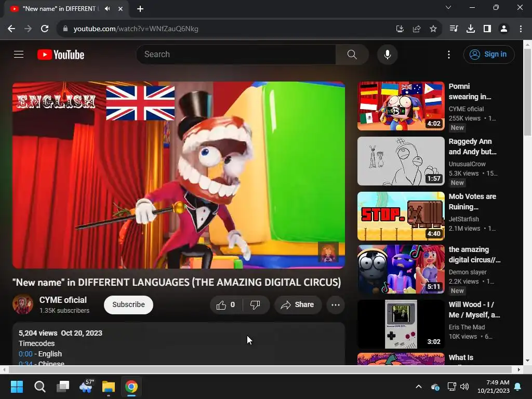Go to YouTube home via logo
This screenshot has height=399, width=532.
(x=61, y=55)
